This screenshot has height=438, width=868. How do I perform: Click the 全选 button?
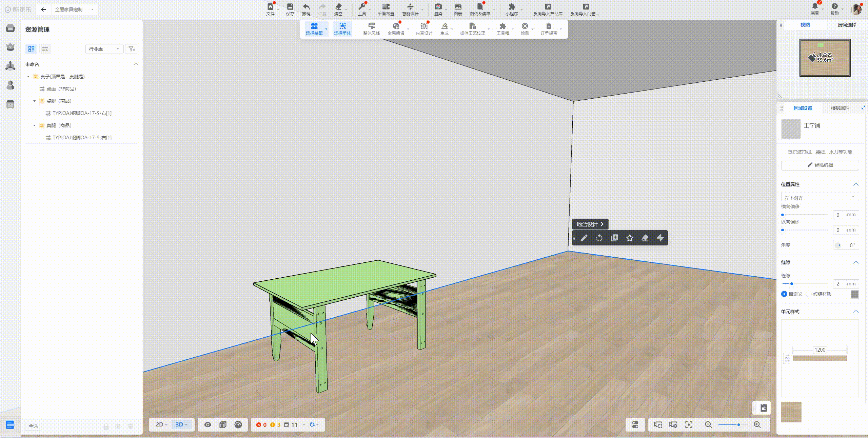pos(33,426)
